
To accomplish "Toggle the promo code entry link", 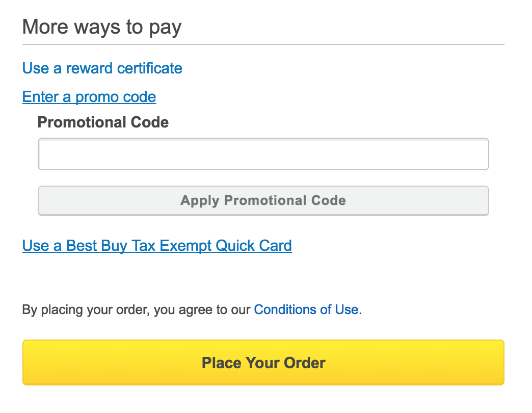I will 89,97.
